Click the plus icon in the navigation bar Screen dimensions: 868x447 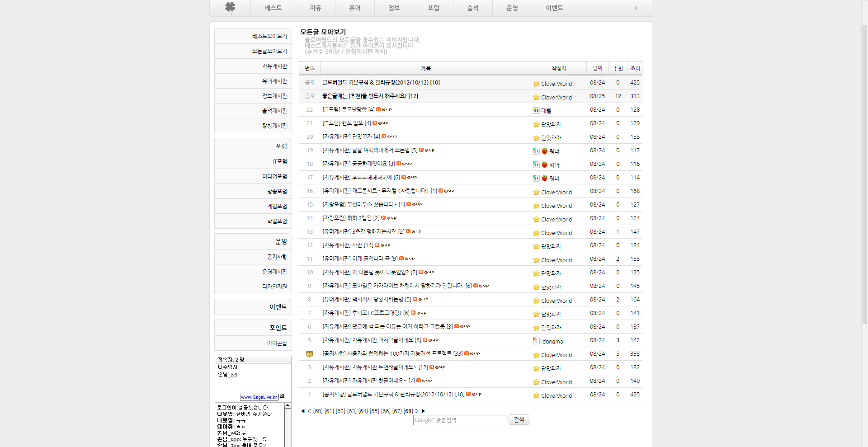(636, 8)
